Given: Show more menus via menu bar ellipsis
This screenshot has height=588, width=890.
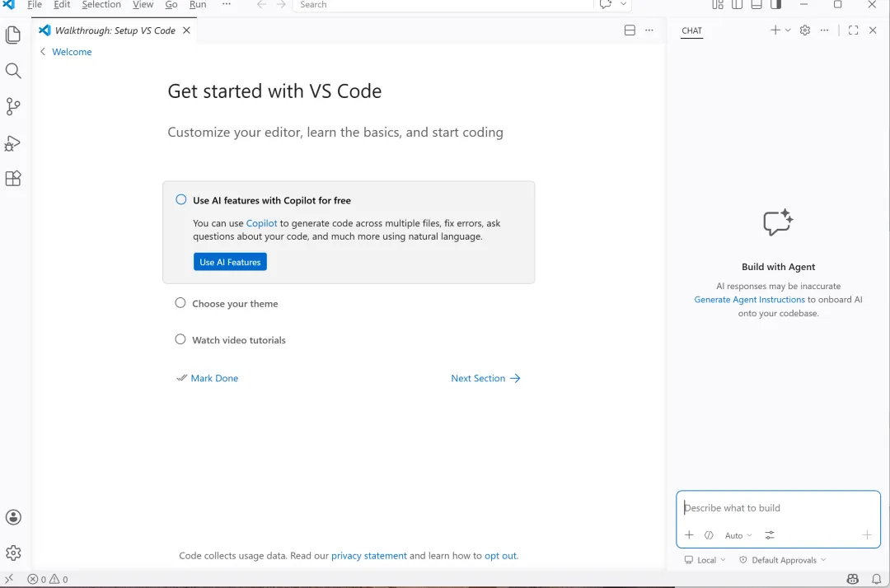Looking at the screenshot, I should click(227, 5).
